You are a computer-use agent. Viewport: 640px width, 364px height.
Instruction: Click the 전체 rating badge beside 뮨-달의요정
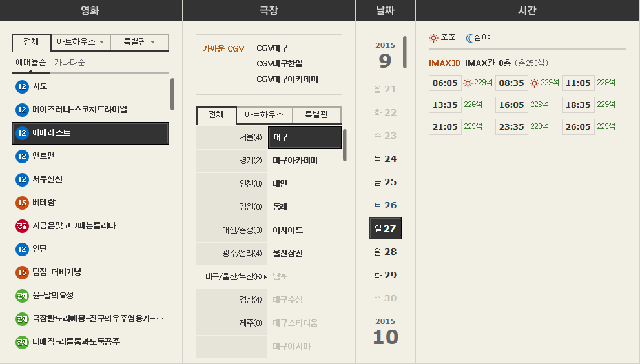point(22,296)
